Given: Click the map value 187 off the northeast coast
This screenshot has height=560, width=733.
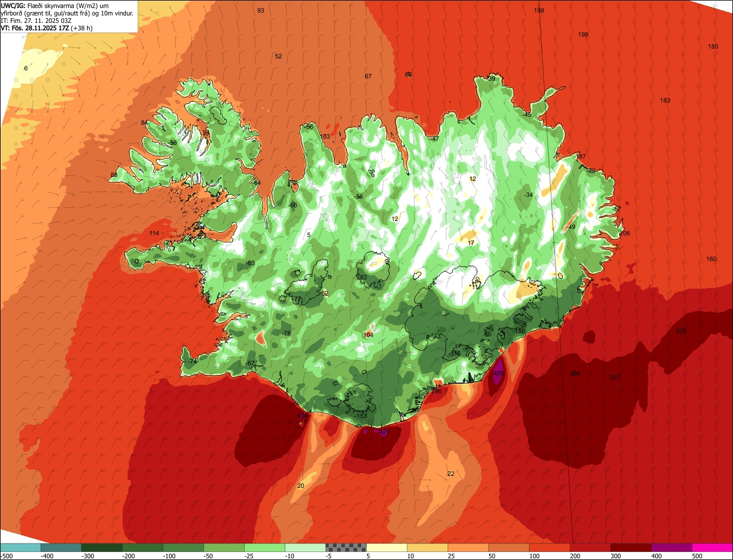Looking at the screenshot, I should [x=581, y=157].
